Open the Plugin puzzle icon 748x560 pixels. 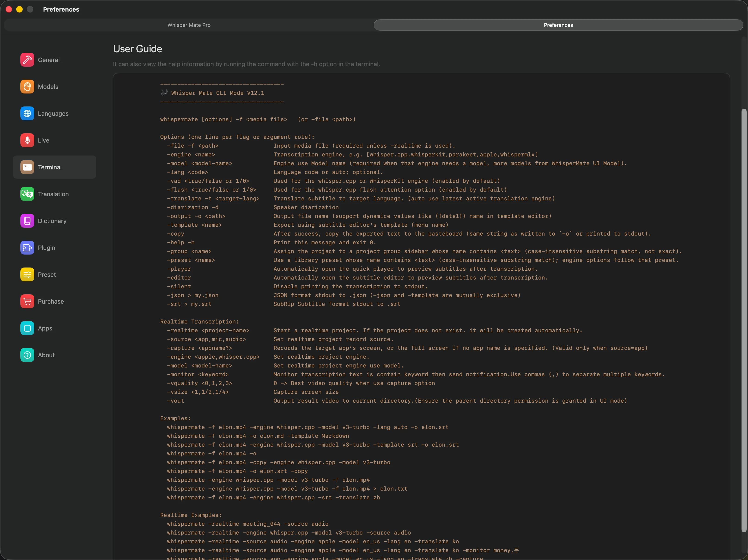(27, 248)
